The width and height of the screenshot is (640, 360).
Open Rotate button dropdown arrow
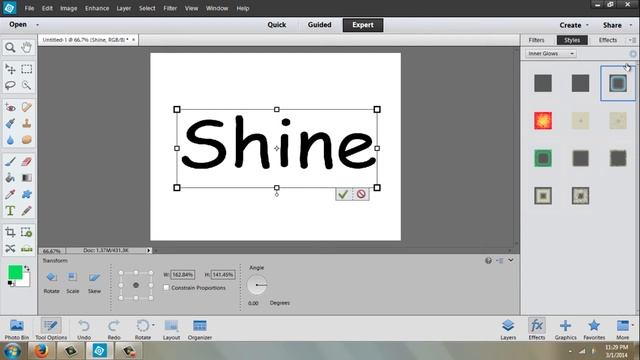pyautogui.click(x=153, y=325)
